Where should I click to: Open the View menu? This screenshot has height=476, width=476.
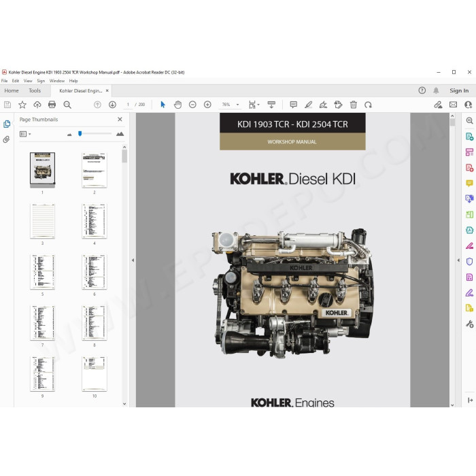click(x=28, y=81)
